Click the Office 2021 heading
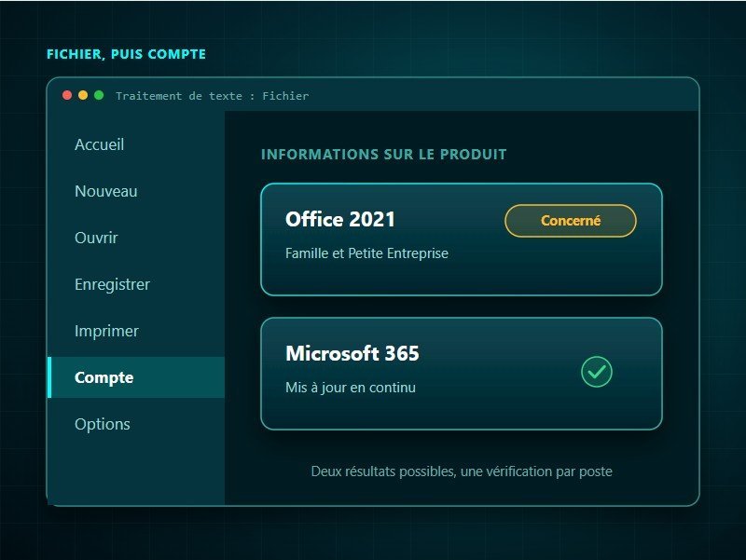Image resolution: width=746 pixels, height=560 pixels. pyautogui.click(x=340, y=220)
